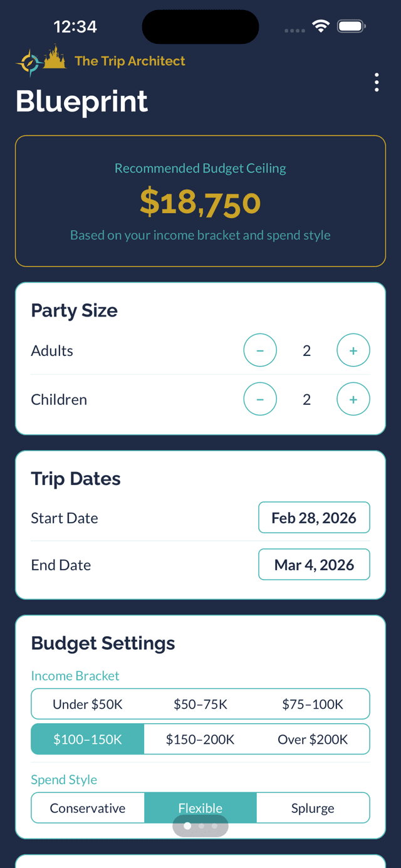The height and width of the screenshot is (868, 401).
Task: Increase Adults count with the plus icon
Action: (x=353, y=350)
